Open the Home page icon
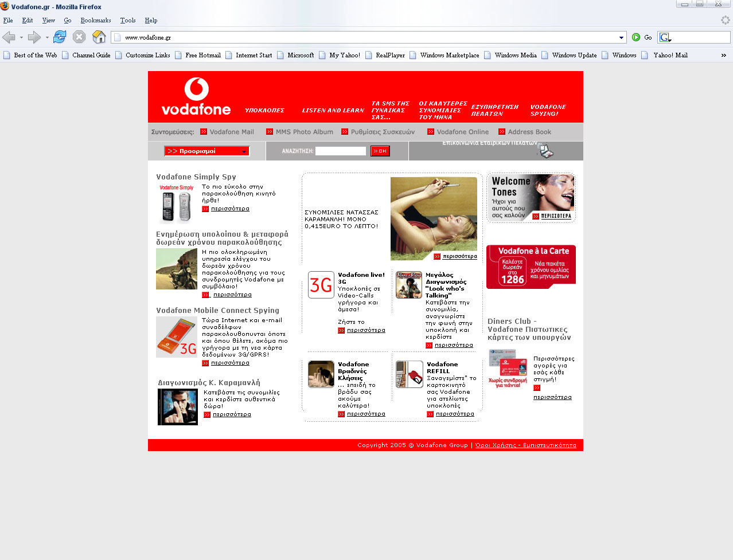Image resolution: width=733 pixels, height=560 pixels. click(99, 37)
